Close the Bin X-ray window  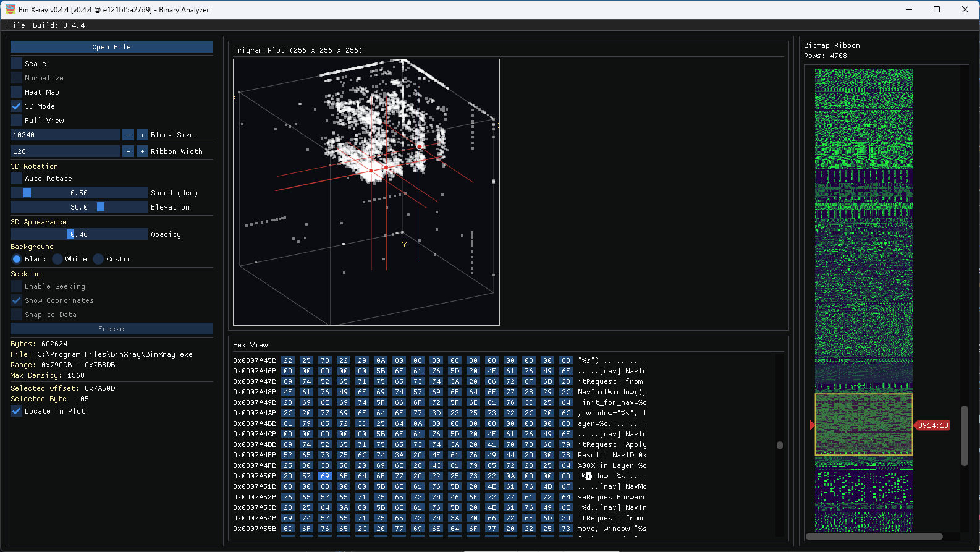click(965, 9)
